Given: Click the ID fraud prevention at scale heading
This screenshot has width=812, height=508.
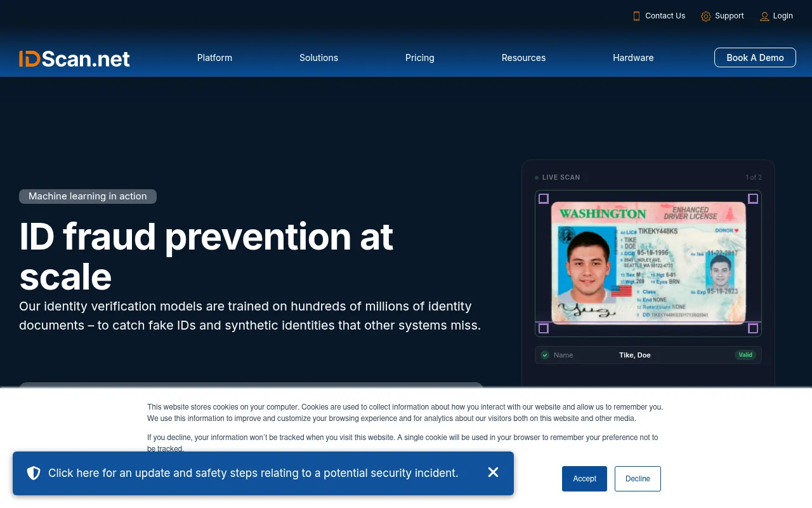Looking at the screenshot, I should pos(206,257).
